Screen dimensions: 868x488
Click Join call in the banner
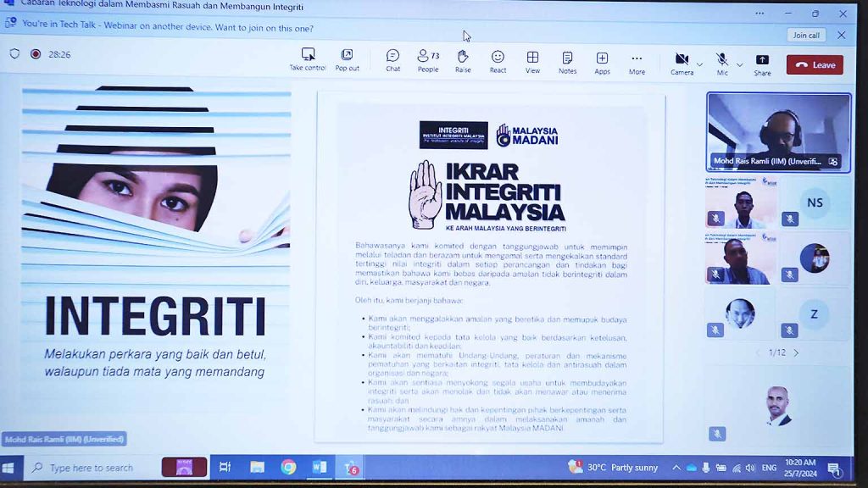point(806,36)
